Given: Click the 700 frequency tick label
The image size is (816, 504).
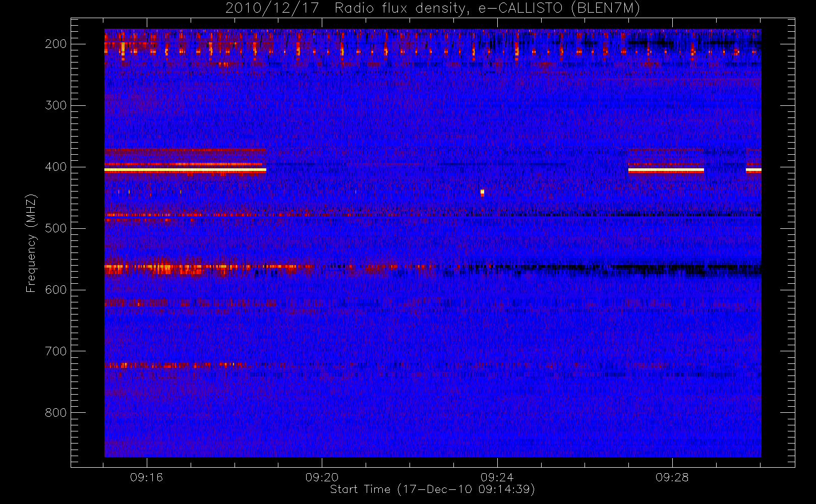Looking at the screenshot, I should point(56,351).
